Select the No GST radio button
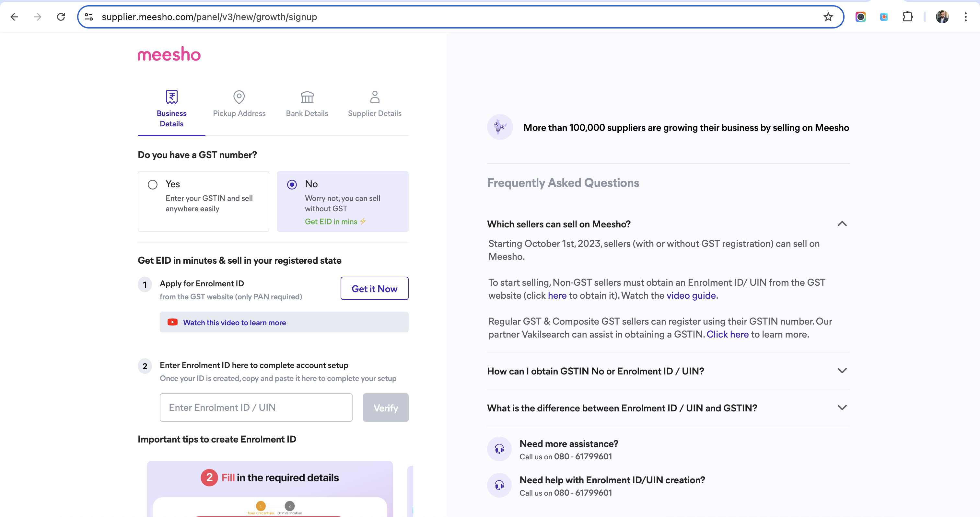Image resolution: width=980 pixels, height=517 pixels. pos(292,184)
